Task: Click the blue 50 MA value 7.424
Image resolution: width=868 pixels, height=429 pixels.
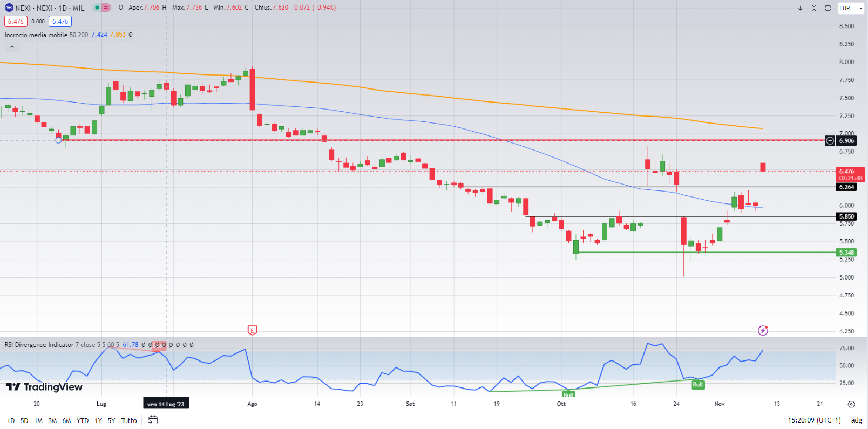Action: pyautogui.click(x=99, y=35)
